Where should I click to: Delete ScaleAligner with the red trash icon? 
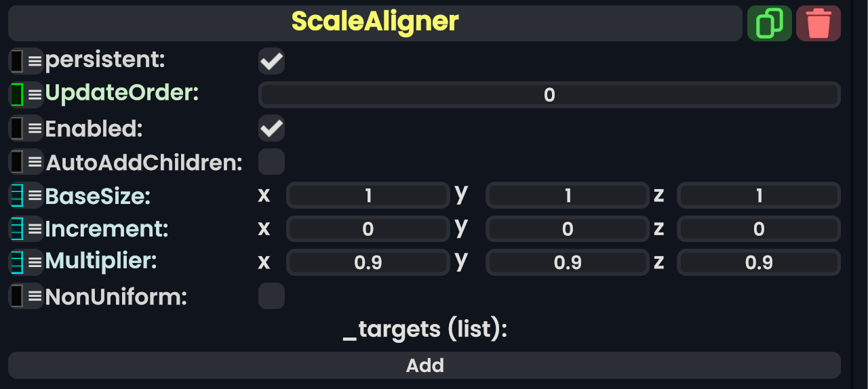pos(818,24)
